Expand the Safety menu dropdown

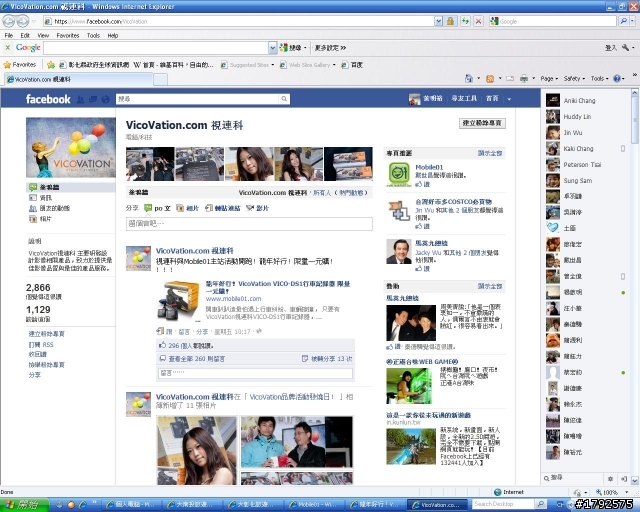click(x=574, y=78)
